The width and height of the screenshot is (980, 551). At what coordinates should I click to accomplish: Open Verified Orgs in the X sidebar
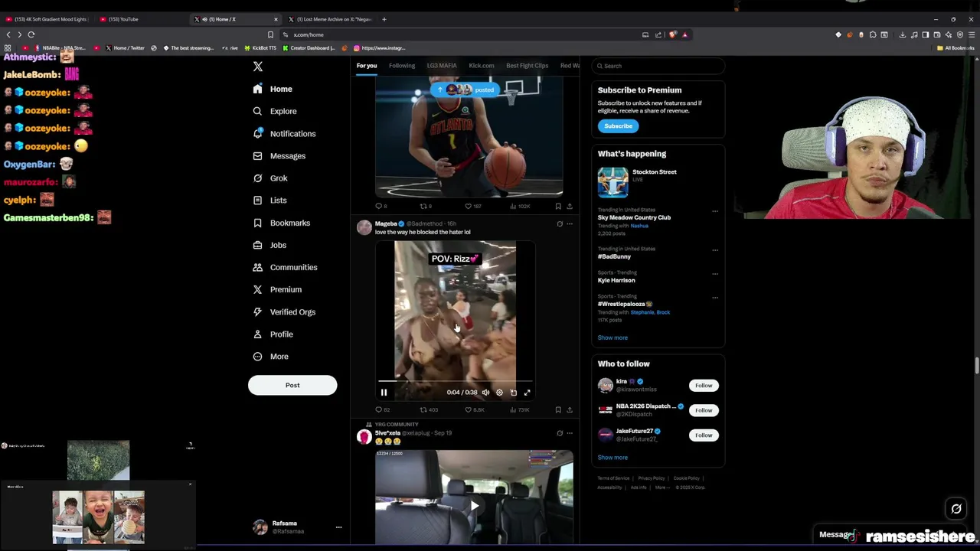(x=283, y=311)
